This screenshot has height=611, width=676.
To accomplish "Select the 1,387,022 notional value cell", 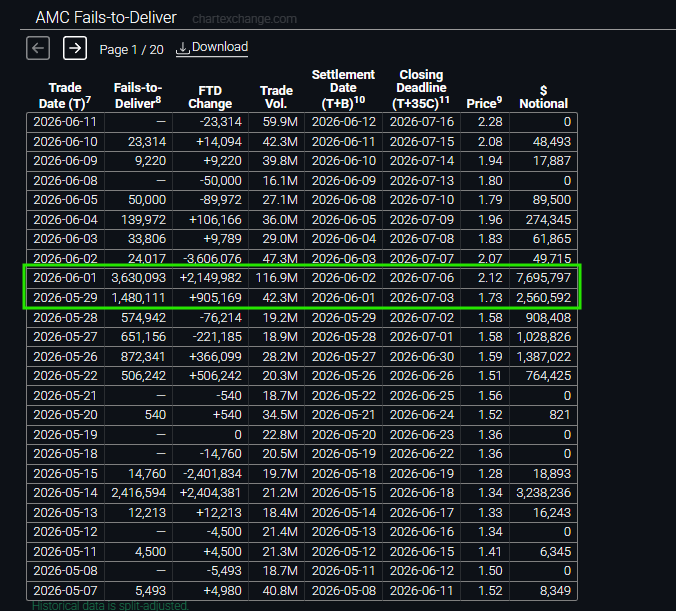I will coord(543,357).
